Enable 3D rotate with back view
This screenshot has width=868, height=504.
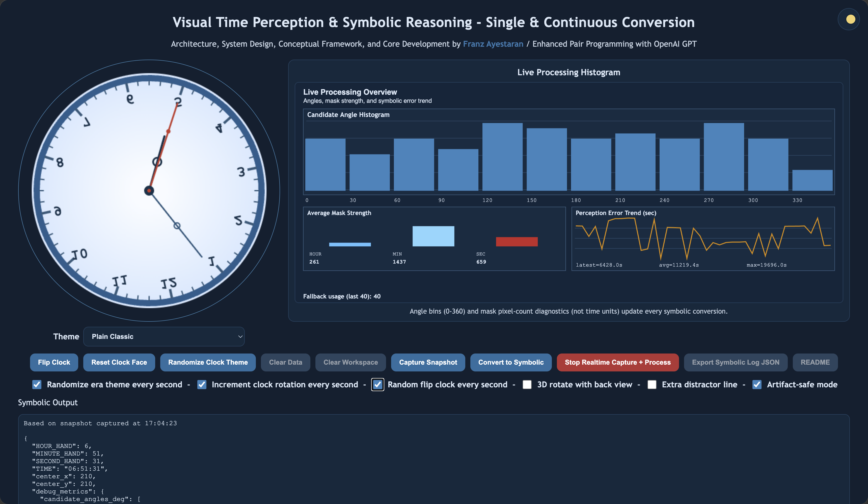(x=527, y=385)
